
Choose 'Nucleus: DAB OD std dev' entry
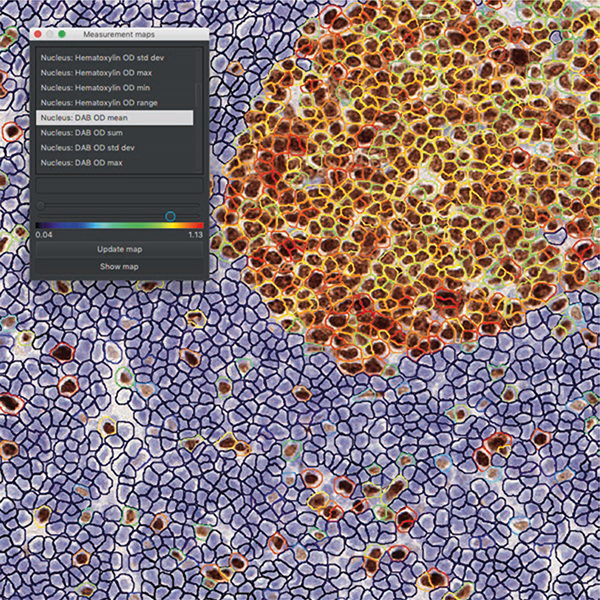click(x=115, y=148)
